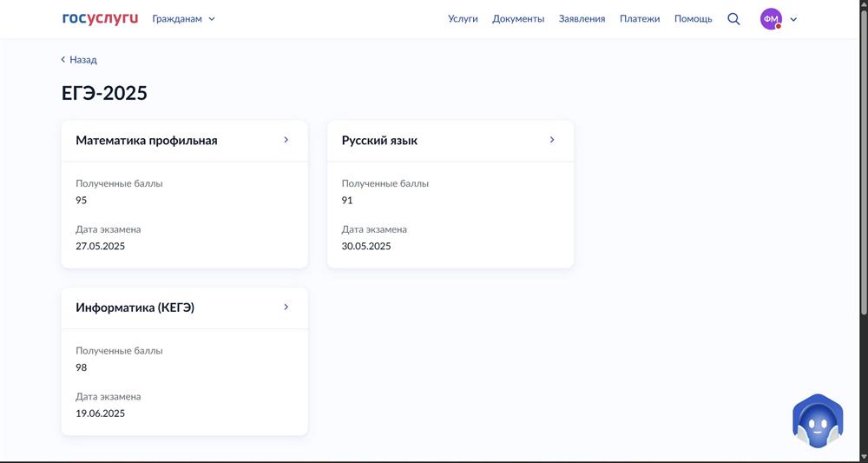Click the ФМ profile avatar

tap(771, 19)
